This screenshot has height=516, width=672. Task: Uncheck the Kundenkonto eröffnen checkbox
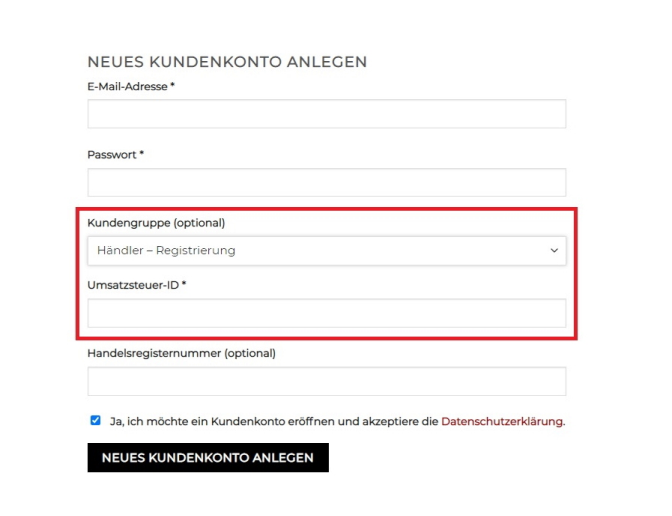coord(95,420)
